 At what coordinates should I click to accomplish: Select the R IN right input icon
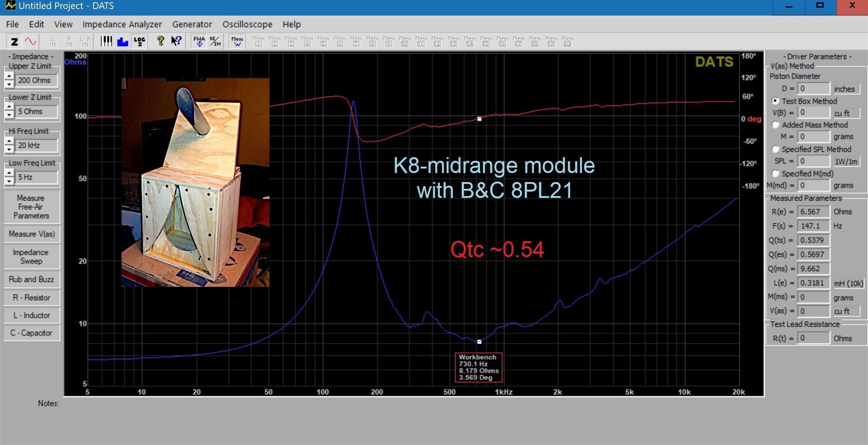pyautogui.click(x=69, y=42)
